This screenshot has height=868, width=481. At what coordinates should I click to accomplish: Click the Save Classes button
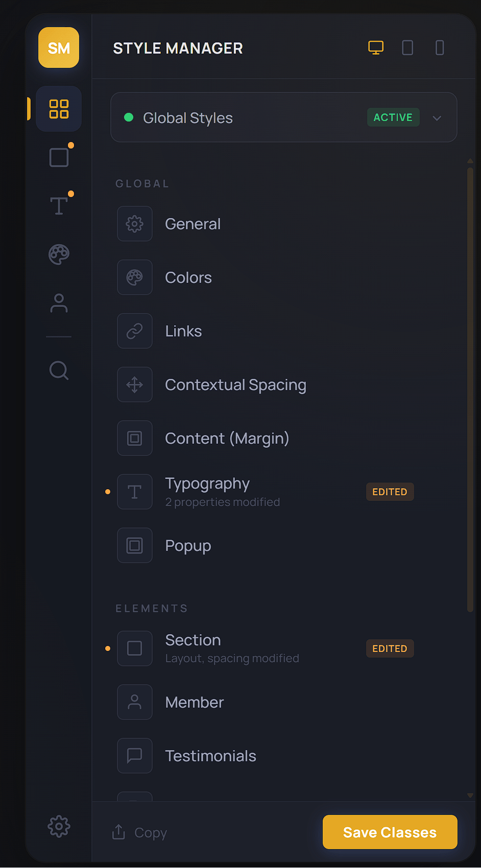coord(390,832)
